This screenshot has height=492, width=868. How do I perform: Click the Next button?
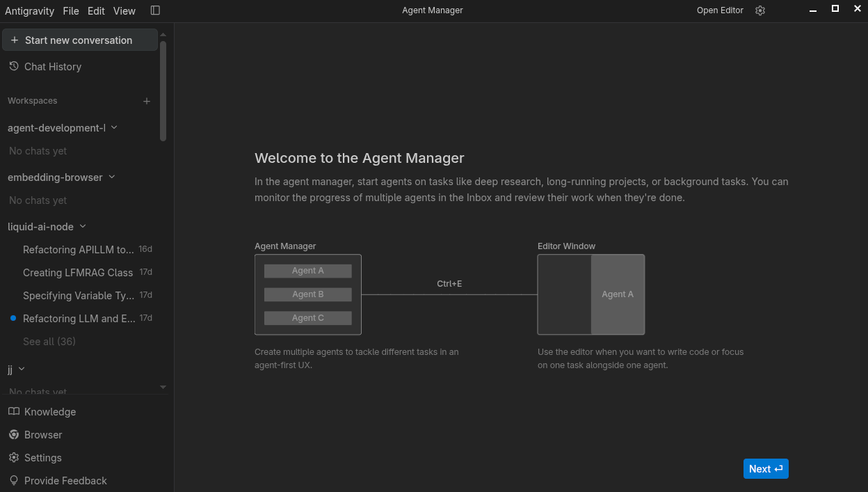[766, 469]
